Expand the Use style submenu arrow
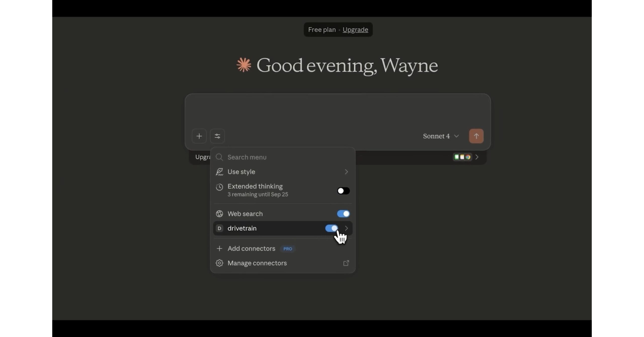 click(x=346, y=172)
